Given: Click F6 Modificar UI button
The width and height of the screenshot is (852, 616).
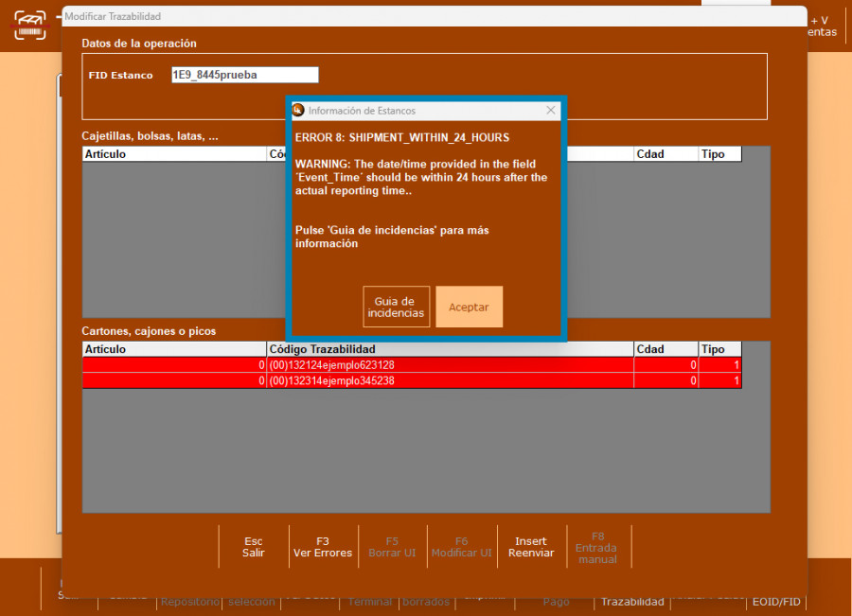Looking at the screenshot, I should (461, 547).
